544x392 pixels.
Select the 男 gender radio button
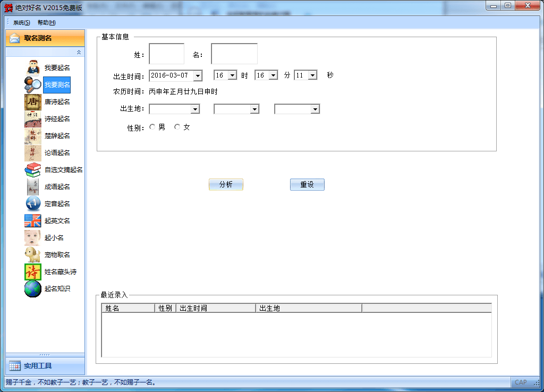pyautogui.click(x=152, y=127)
